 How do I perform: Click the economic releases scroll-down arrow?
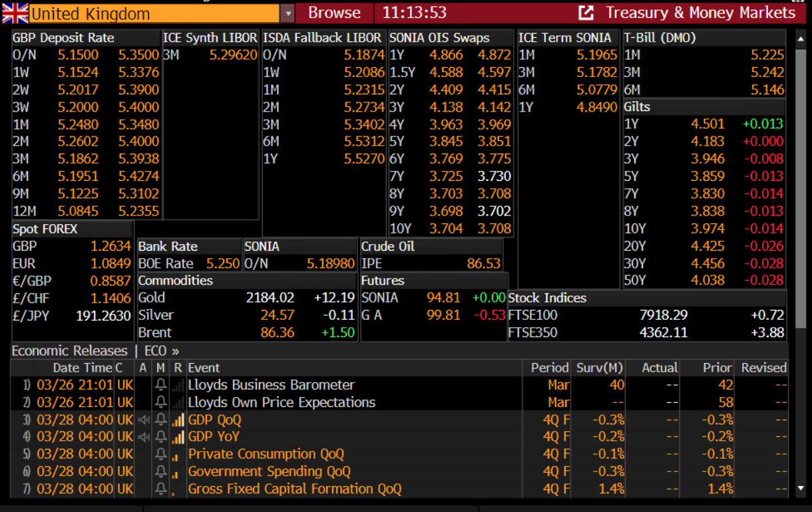pyautogui.click(x=801, y=489)
